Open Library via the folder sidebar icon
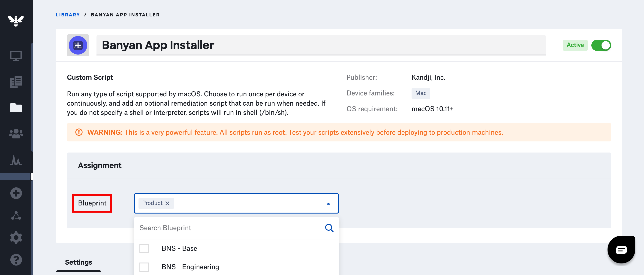The width and height of the screenshot is (644, 275). 16,108
